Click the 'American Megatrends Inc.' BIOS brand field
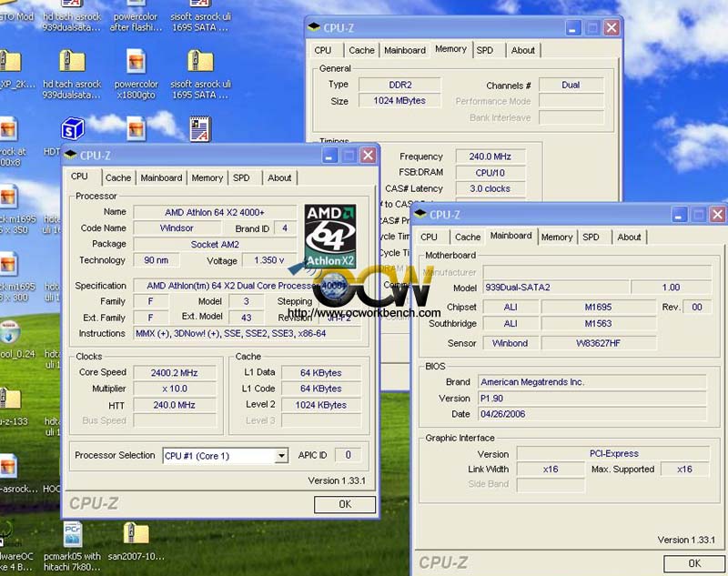Image resolution: width=728 pixels, height=576 pixels. coord(592,382)
